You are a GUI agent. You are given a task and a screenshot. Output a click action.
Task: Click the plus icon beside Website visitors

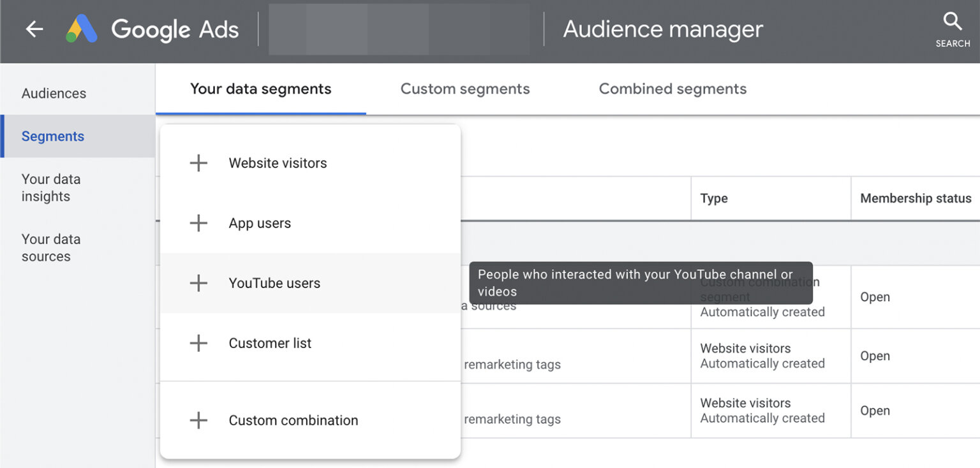coord(198,163)
